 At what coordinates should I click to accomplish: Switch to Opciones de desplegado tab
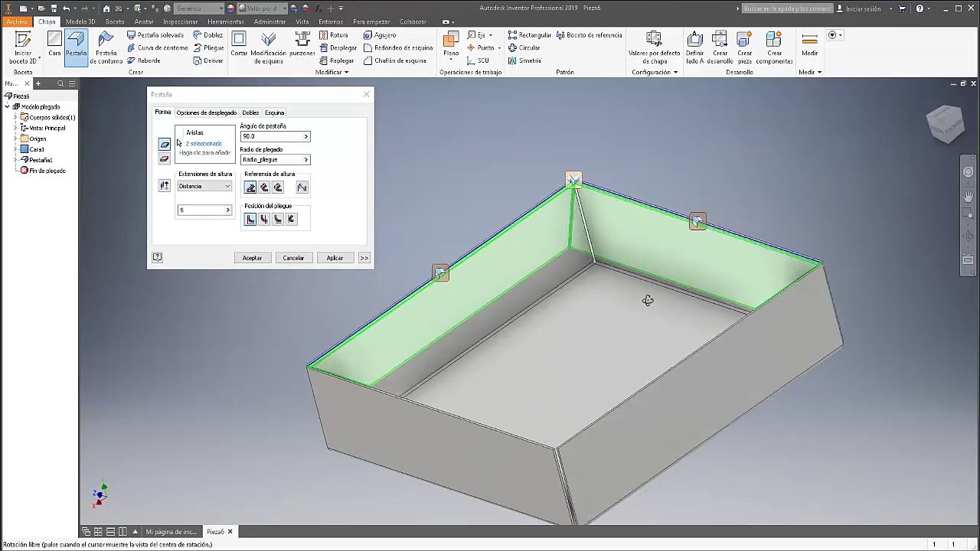[x=207, y=112]
